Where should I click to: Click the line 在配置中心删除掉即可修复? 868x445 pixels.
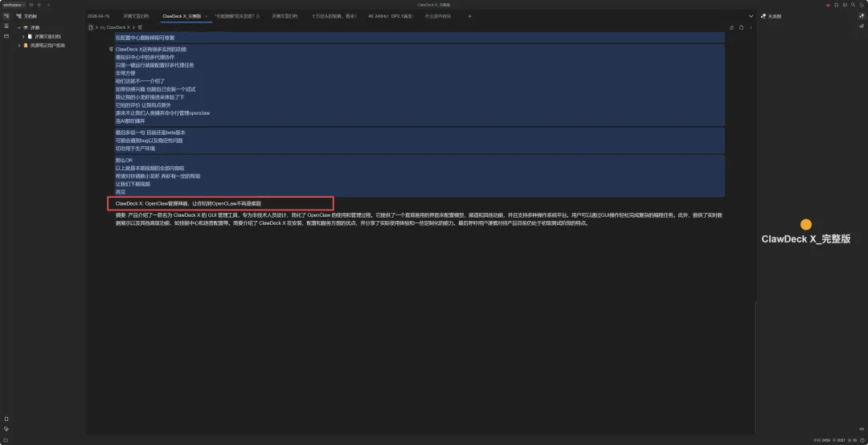coord(145,38)
